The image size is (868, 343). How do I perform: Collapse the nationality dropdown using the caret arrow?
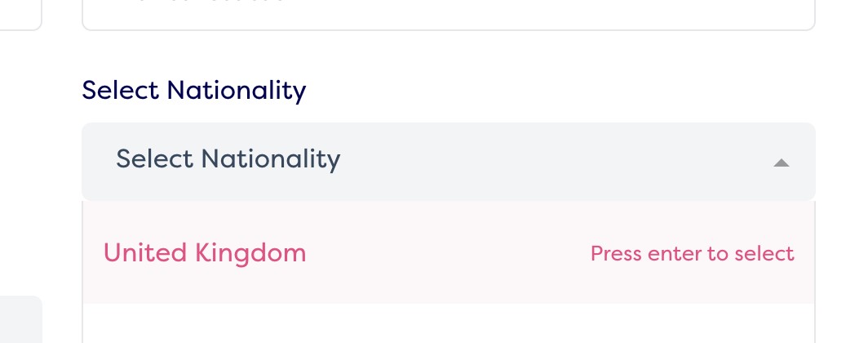pos(781,163)
